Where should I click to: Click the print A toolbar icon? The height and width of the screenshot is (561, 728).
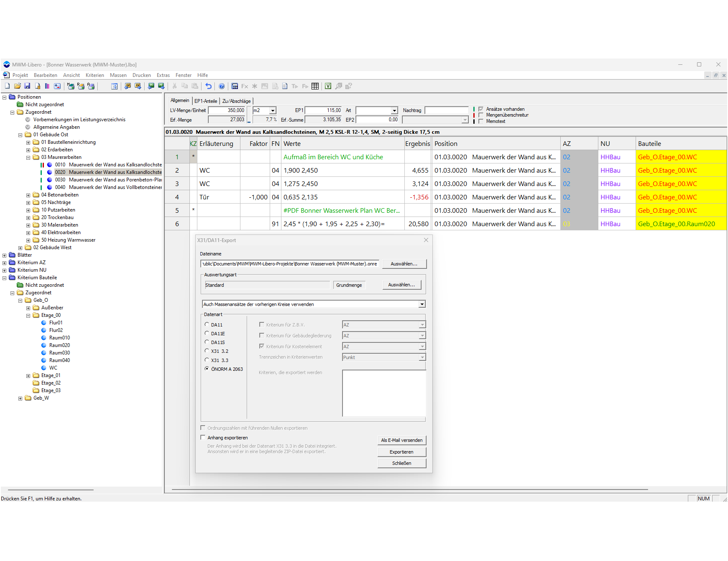(x=91, y=86)
